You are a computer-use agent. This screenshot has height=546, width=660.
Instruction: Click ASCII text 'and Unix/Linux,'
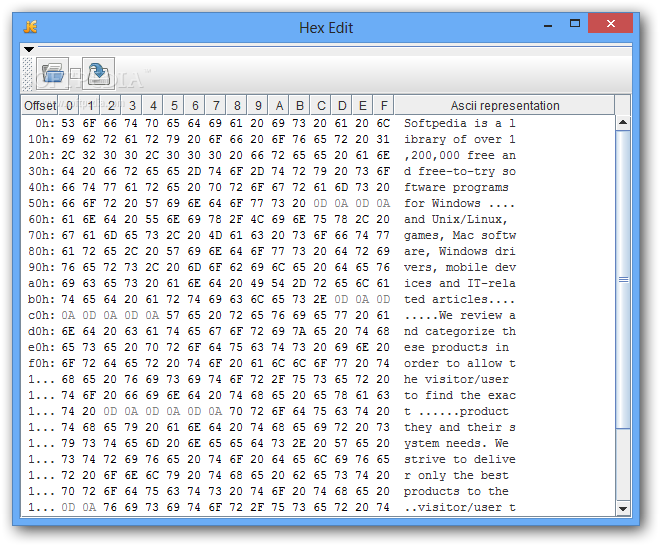456,219
